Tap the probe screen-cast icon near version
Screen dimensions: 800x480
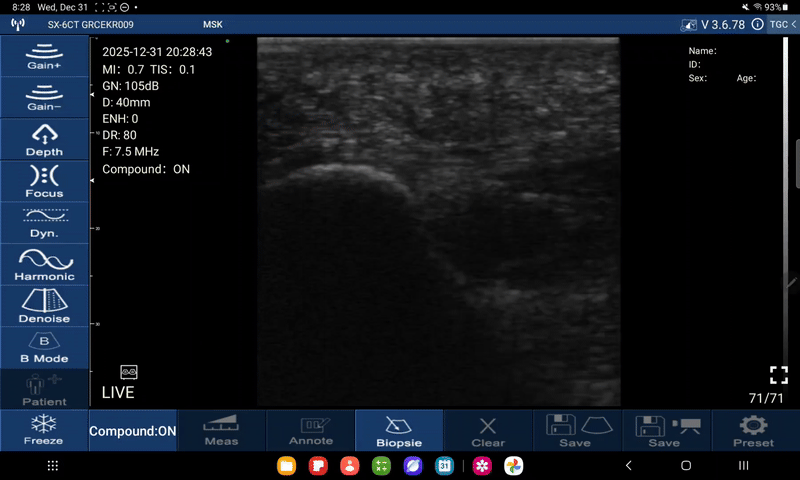(689, 25)
